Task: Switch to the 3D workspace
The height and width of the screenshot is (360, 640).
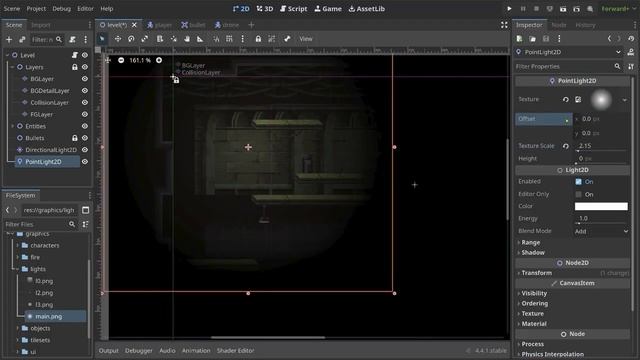Action: (x=265, y=9)
